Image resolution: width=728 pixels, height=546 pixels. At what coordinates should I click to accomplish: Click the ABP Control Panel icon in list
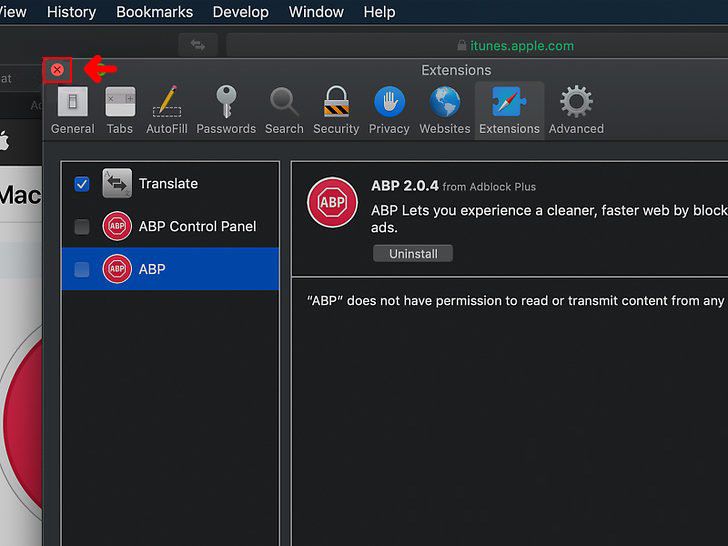click(117, 226)
